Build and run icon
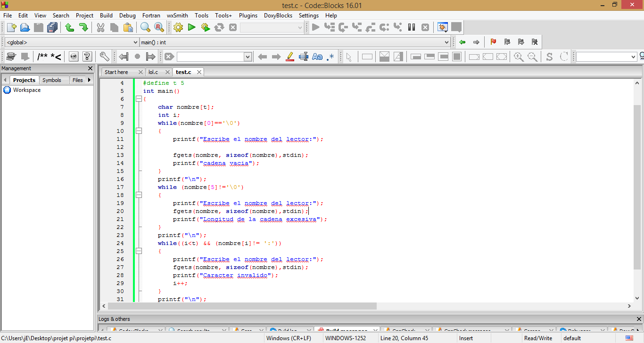The height and width of the screenshot is (343, 644). tap(205, 27)
